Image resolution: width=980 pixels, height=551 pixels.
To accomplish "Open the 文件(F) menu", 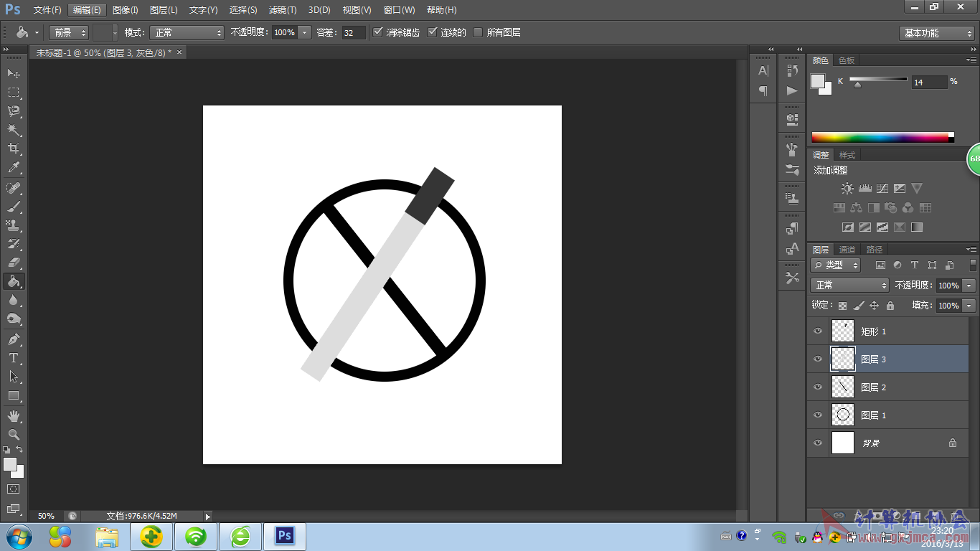I will 47,10.
